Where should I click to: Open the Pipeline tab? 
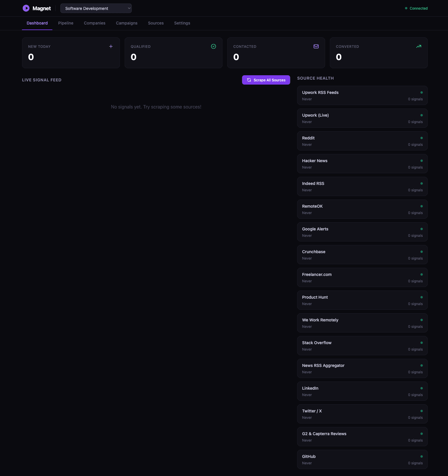pyautogui.click(x=66, y=23)
